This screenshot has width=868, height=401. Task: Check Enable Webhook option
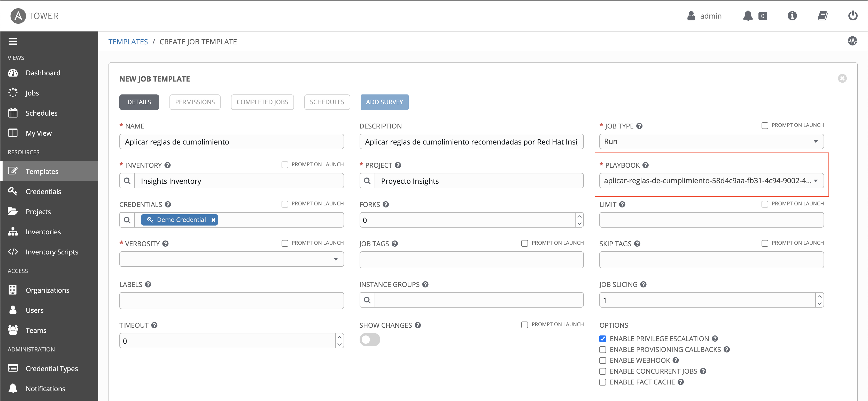pyautogui.click(x=602, y=360)
